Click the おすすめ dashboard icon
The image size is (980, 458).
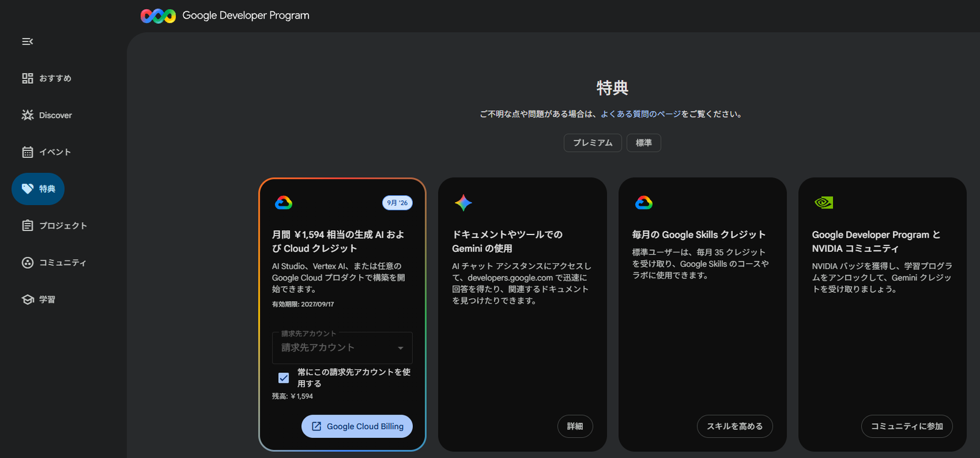[x=28, y=78]
